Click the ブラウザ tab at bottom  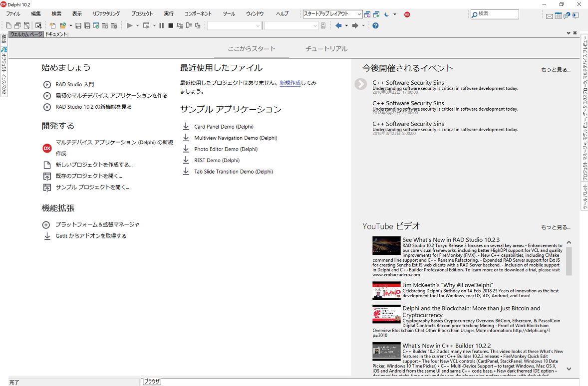pyautogui.click(x=152, y=381)
